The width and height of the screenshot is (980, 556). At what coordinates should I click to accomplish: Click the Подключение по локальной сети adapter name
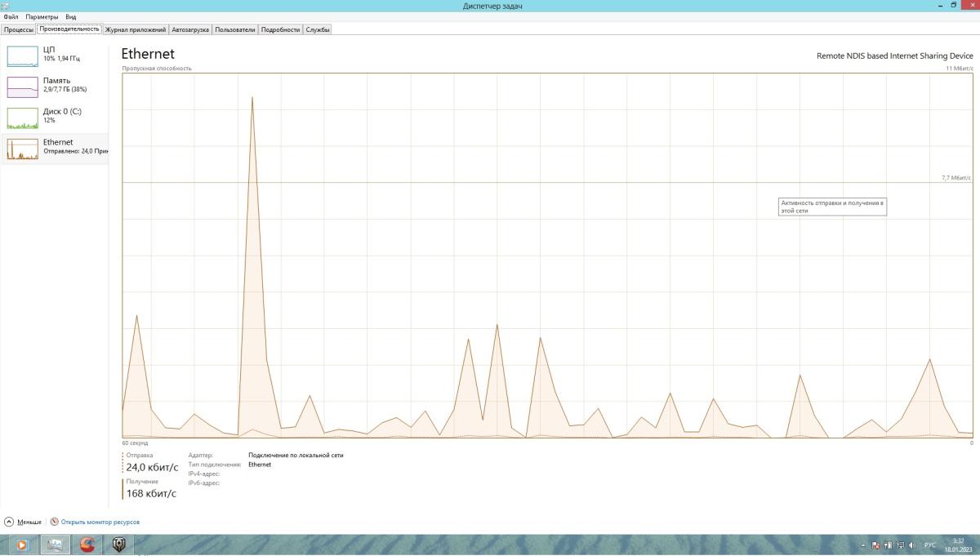click(296, 456)
